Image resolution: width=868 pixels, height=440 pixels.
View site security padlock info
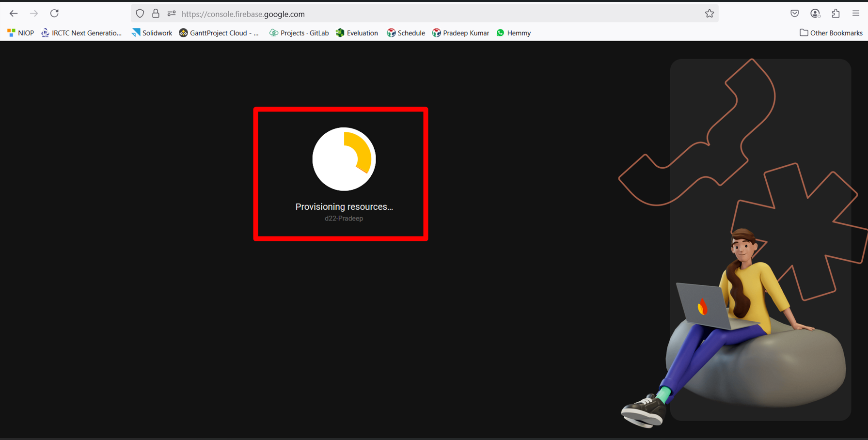156,14
